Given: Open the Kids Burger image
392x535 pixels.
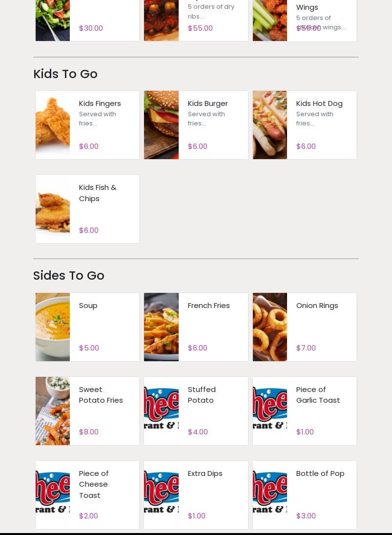Looking at the screenshot, I should (161, 125).
